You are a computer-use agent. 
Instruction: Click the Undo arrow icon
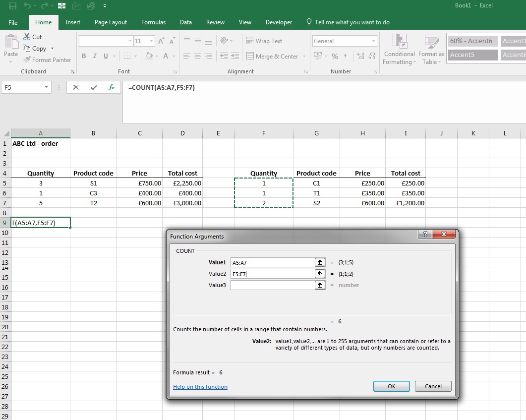point(27,6)
